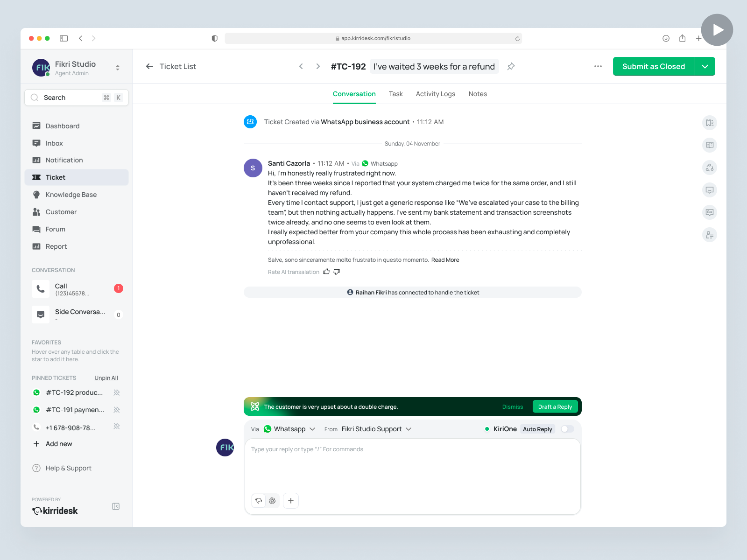Image resolution: width=747 pixels, height=560 pixels.
Task: Toggle the Auto Reply switch
Action: [x=567, y=429]
